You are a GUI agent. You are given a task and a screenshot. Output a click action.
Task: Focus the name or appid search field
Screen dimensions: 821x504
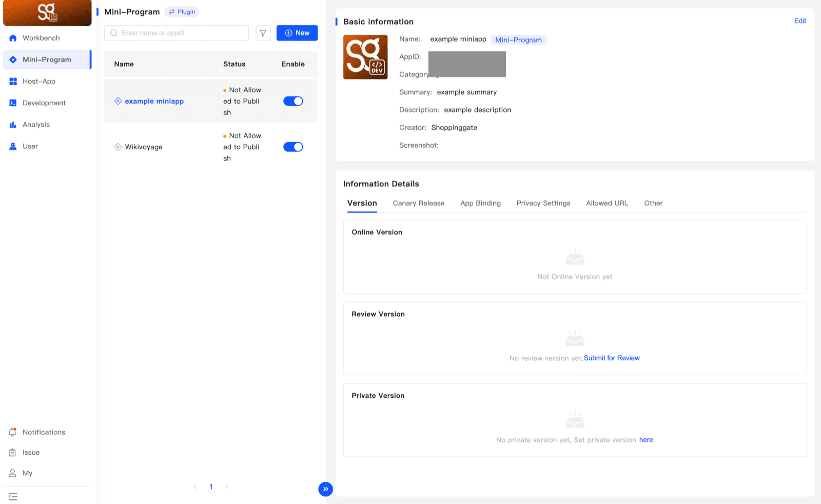tap(177, 33)
